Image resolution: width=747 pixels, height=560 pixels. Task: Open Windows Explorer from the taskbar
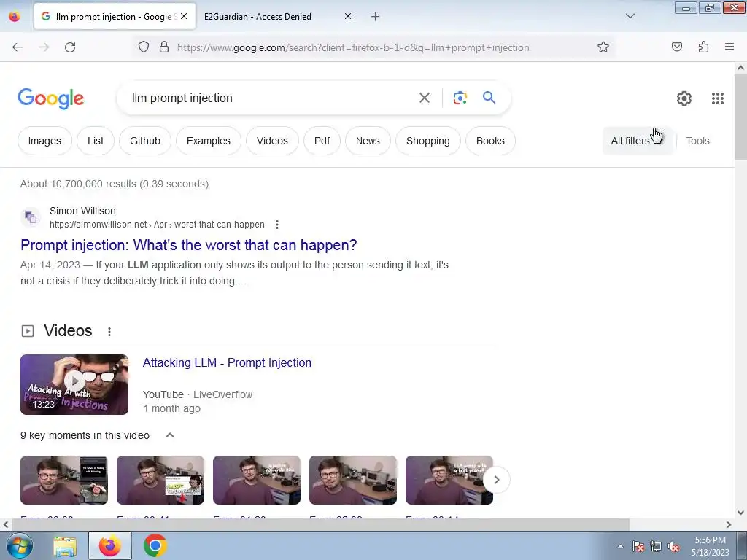65,546
